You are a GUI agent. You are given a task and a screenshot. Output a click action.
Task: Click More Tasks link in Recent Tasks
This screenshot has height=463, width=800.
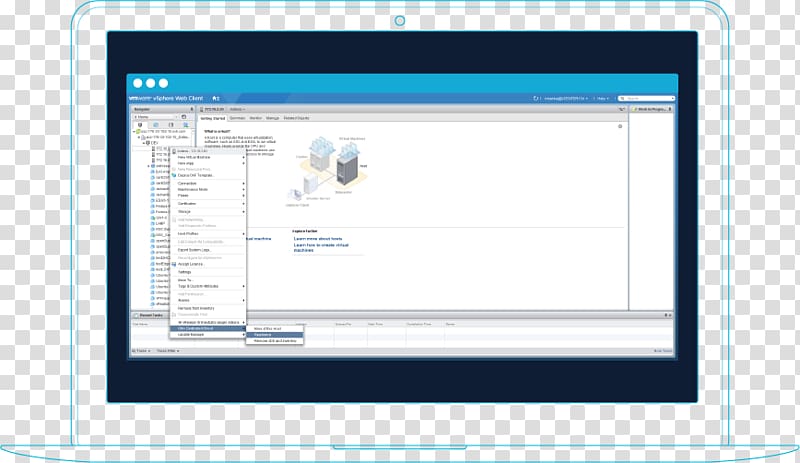[663, 351]
